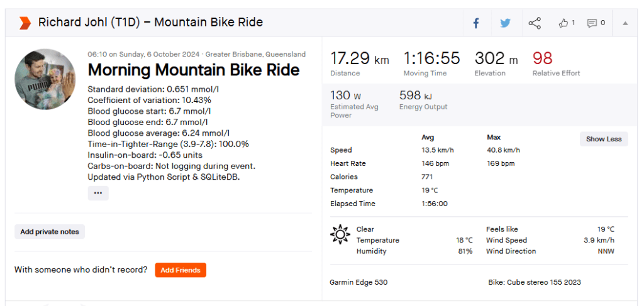This screenshot has height=306, width=644.
Task: Click the Morning Mountain Bike Ride title
Action: [x=193, y=69]
